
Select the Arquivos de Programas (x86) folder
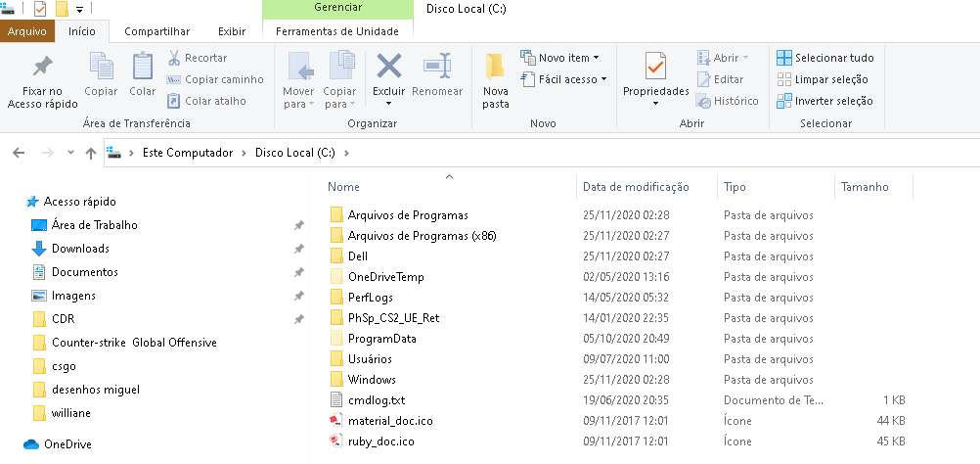click(x=413, y=236)
